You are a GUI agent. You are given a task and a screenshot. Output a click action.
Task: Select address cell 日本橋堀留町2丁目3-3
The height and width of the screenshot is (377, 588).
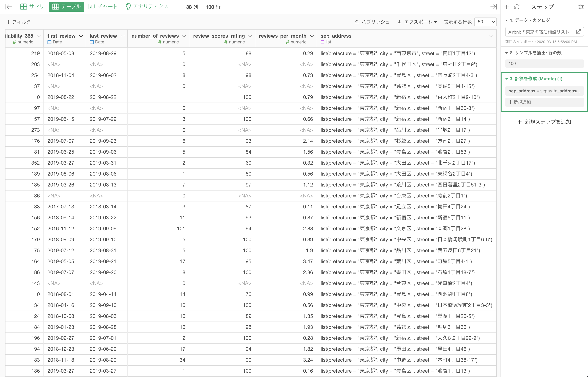coord(406,305)
